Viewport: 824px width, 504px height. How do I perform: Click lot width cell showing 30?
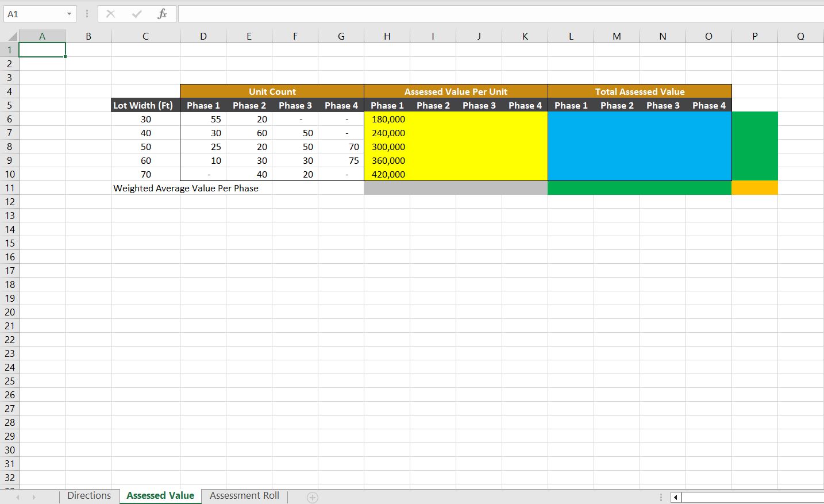tap(145, 119)
